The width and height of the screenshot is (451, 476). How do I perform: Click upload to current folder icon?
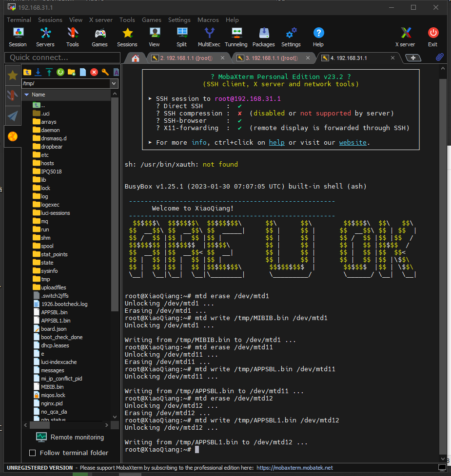coord(49,72)
